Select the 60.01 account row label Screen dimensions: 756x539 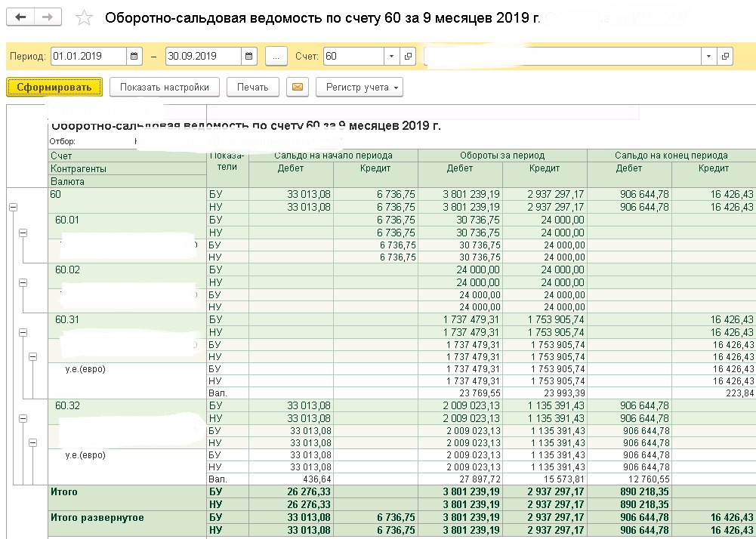pyautogui.click(x=67, y=220)
